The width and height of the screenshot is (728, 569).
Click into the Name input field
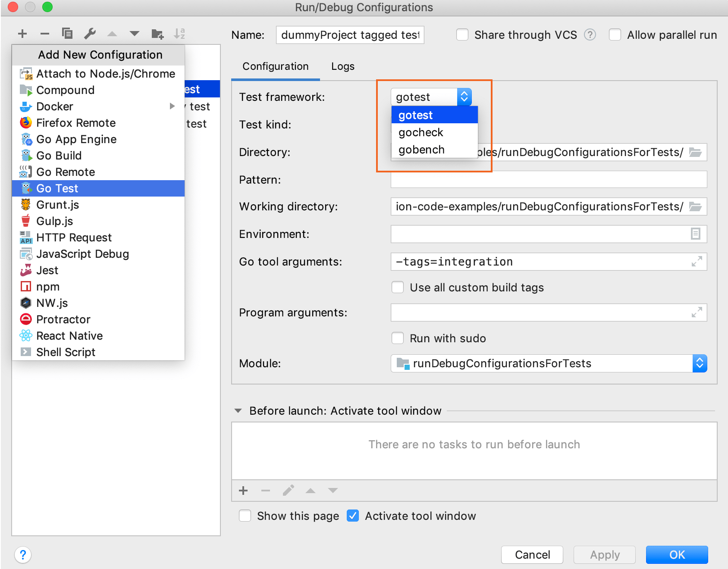point(350,35)
